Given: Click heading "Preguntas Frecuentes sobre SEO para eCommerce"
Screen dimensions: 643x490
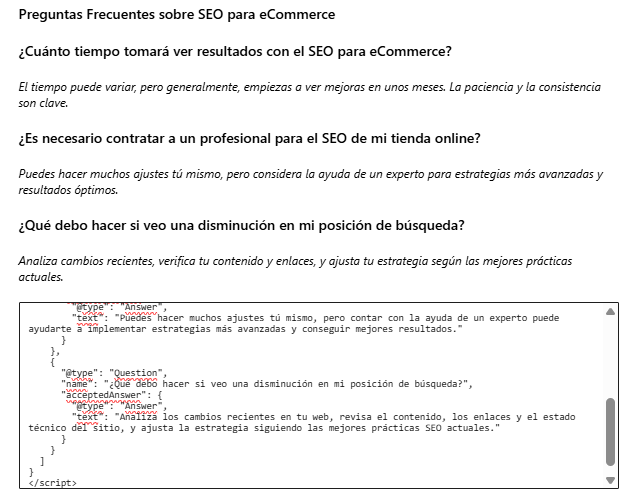Looking at the screenshot, I should tap(177, 14).
